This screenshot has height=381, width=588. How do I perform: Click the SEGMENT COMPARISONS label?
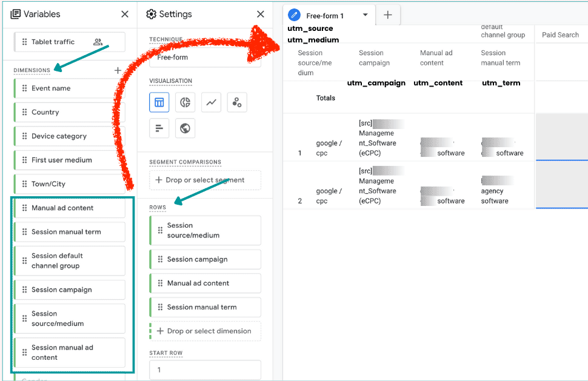(185, 162)
